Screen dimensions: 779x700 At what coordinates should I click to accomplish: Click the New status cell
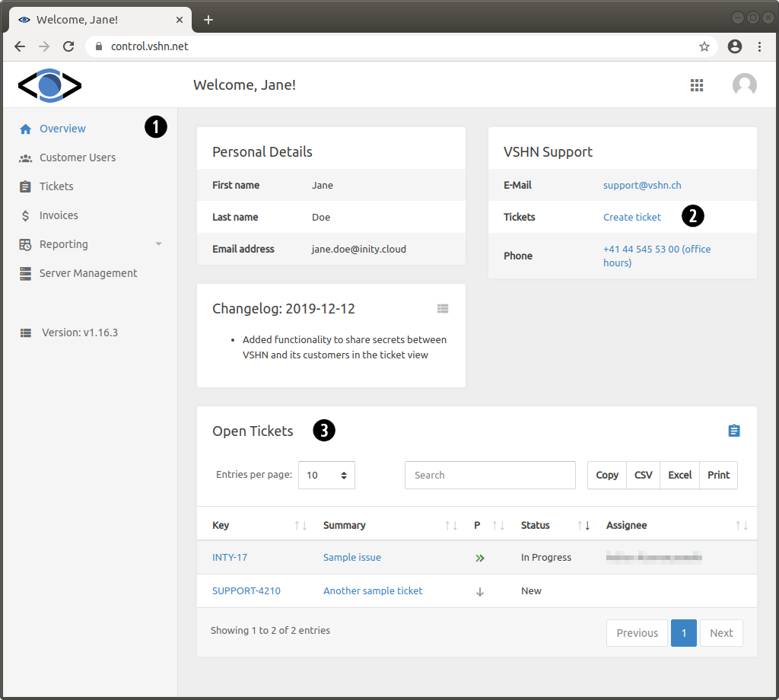point(531,590)
